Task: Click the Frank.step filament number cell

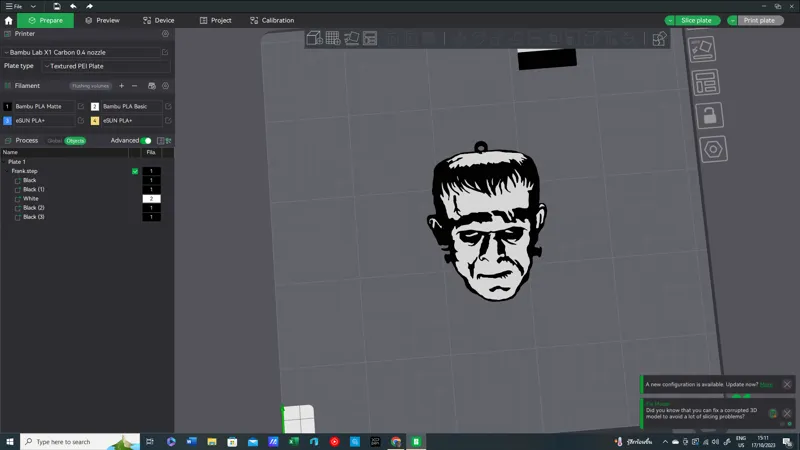Action: [151, 171]
